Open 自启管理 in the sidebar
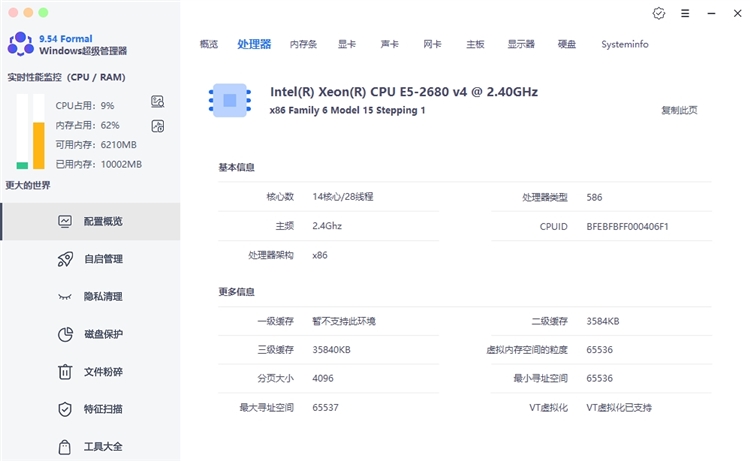The width and height of the screenshot is (750, 461). click(x=91, y=259)
